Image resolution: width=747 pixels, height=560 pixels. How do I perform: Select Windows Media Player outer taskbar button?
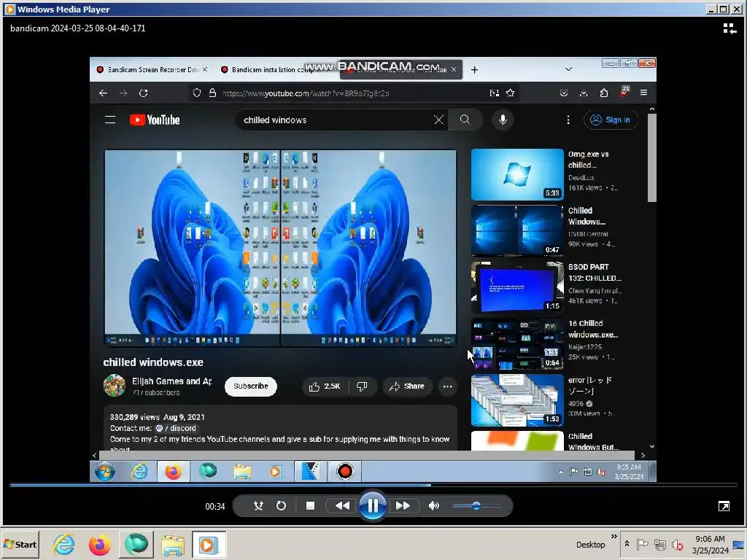(x=209, y=544)
